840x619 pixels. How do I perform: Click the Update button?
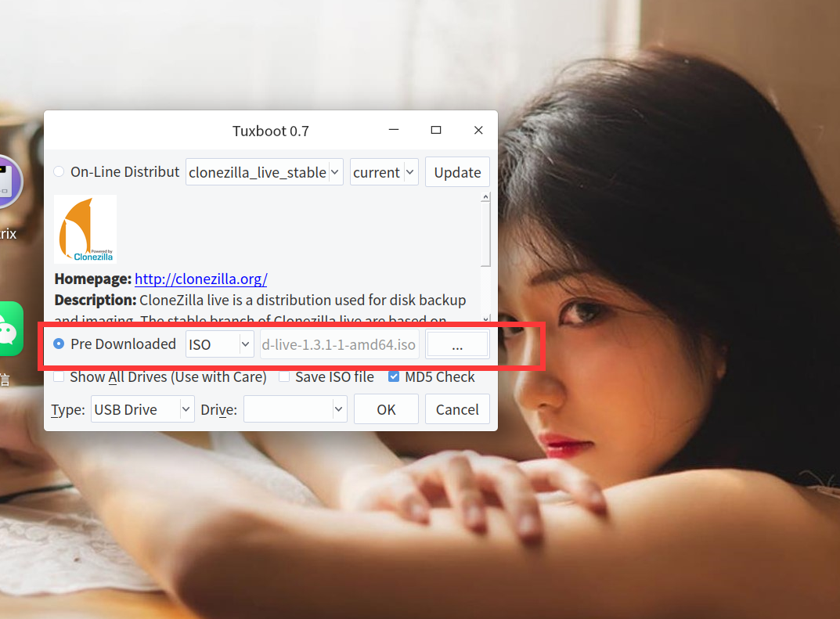pyautogui.click(x=457, y=172)
